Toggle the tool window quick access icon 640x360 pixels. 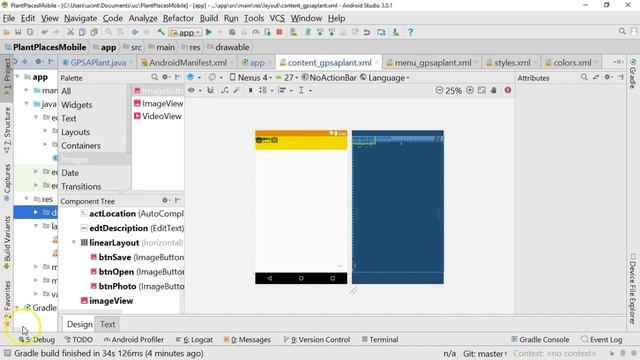pyautogui.click(x=7, y=353)
